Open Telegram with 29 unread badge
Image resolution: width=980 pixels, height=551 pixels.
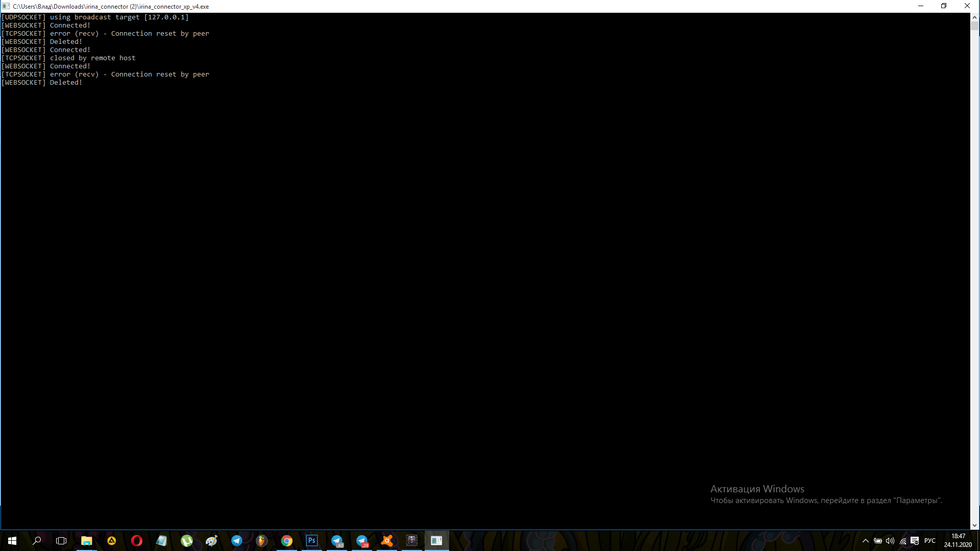click(x=361, y=541)
